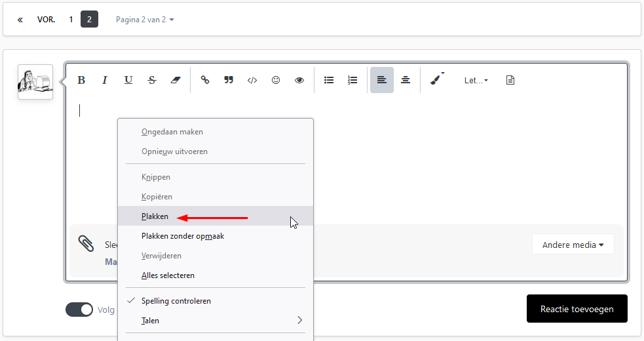This screenshot has height=341, width=644.
Task: Open the smiley emoji picker
Action: pyautogui.click(x=276, y=80)
